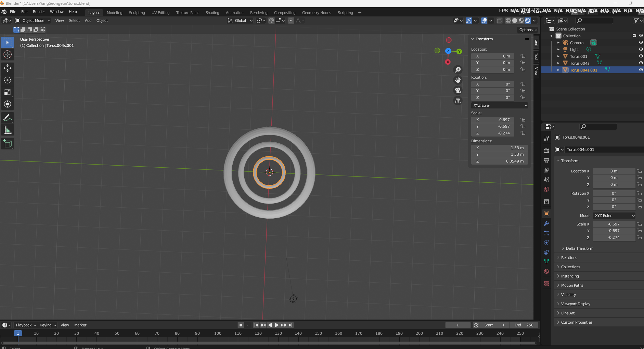644x349 pixels.
Task: Toggle the camera view icon
Action: pos(458,90)
